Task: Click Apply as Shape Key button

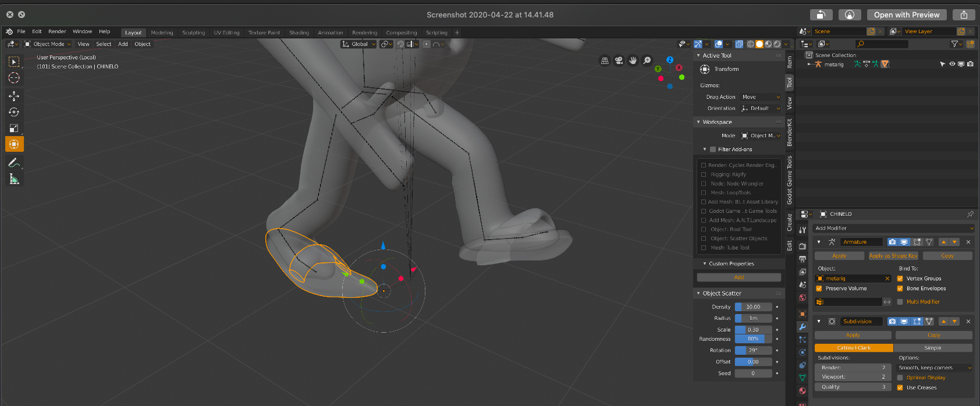Action: point(893,256)
